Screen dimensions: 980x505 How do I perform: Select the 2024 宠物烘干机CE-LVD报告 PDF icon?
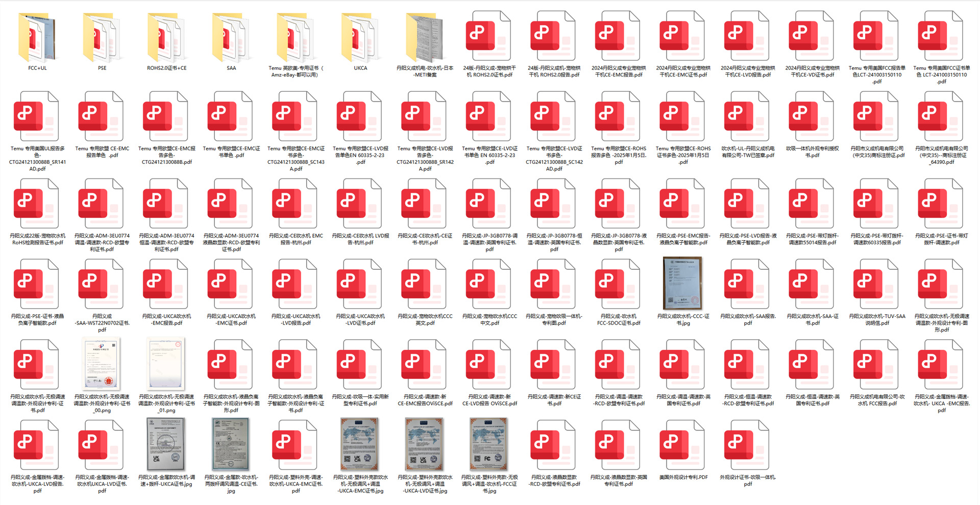[748, 37]
